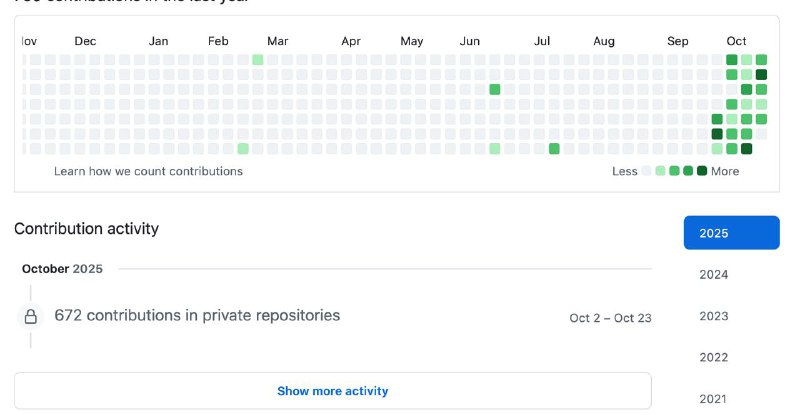800x415 pixels.
Task: Open Learn how we count contributions link
Action: (148, 171)
